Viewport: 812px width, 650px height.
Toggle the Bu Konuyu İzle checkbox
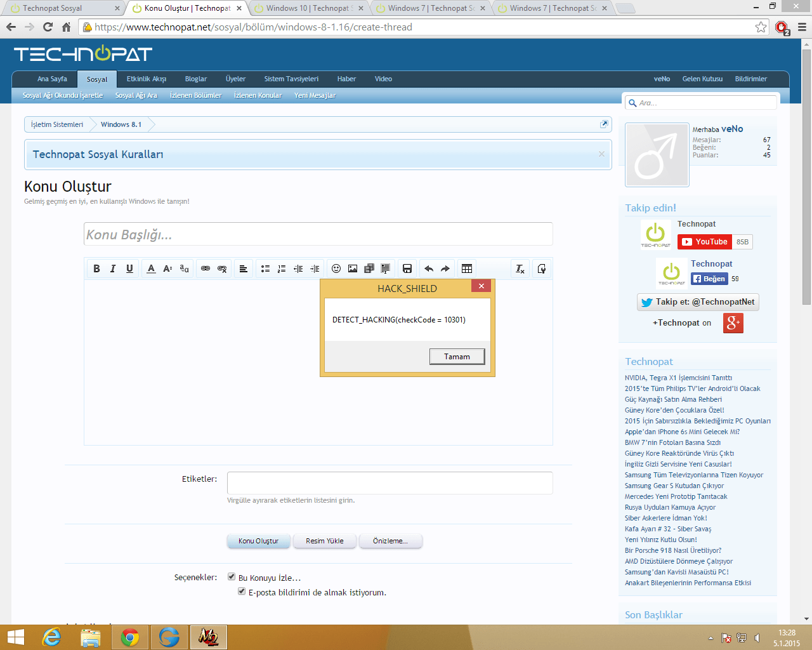[232, 577]
